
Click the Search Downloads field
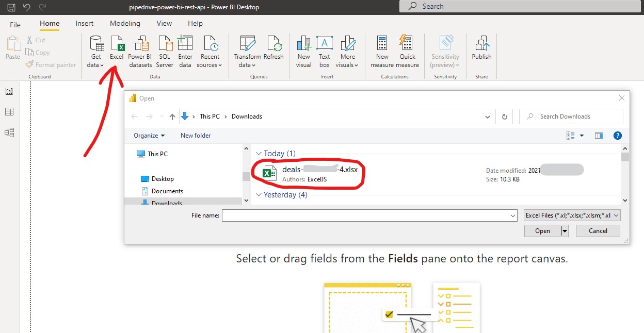pos(571,116)
